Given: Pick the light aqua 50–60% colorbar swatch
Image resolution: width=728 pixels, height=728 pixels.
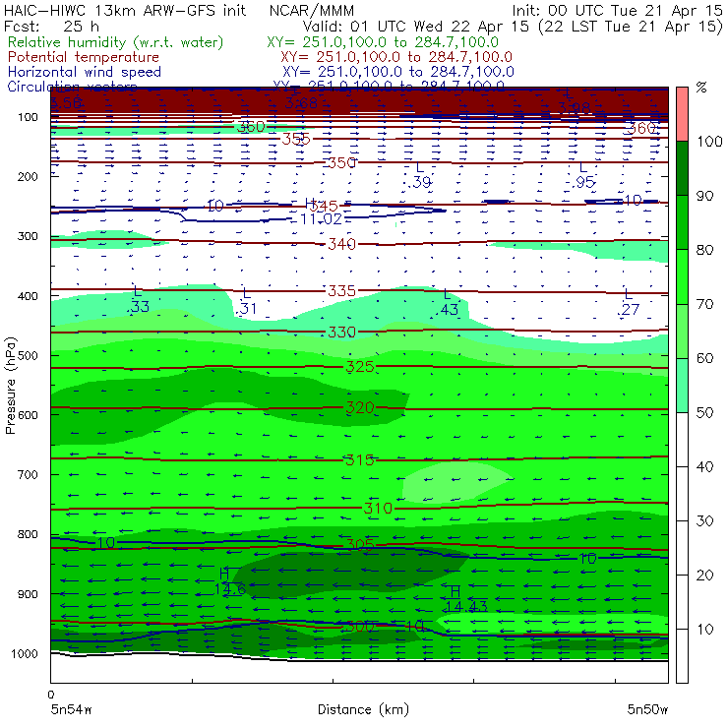Looking at the screenshot, I should coord(682,385).
